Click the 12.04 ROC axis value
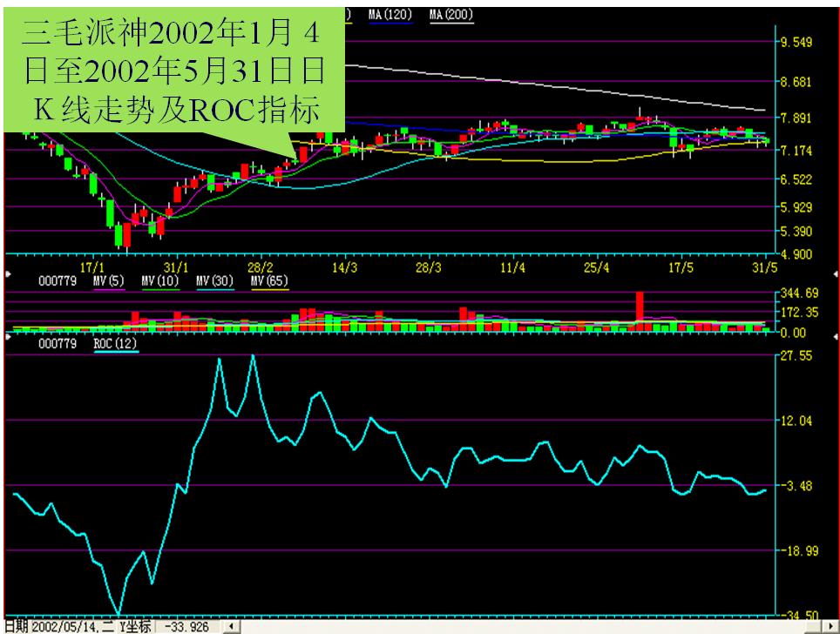The height and width of the screenshot is (634, 840). click(x=796, y=421)
